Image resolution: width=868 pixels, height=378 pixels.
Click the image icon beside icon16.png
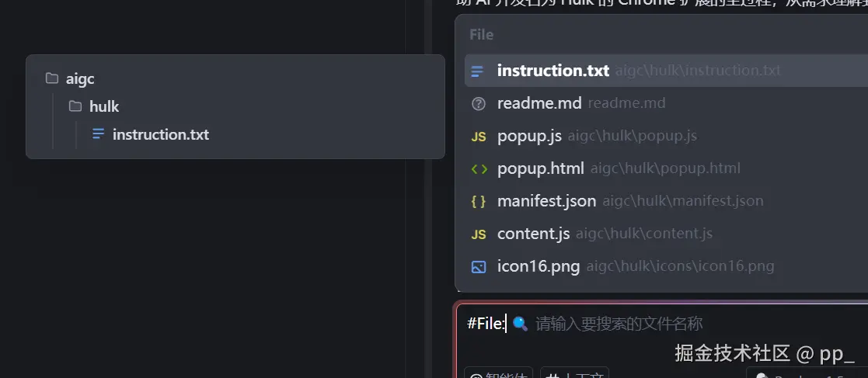click(x=479, y=267)
